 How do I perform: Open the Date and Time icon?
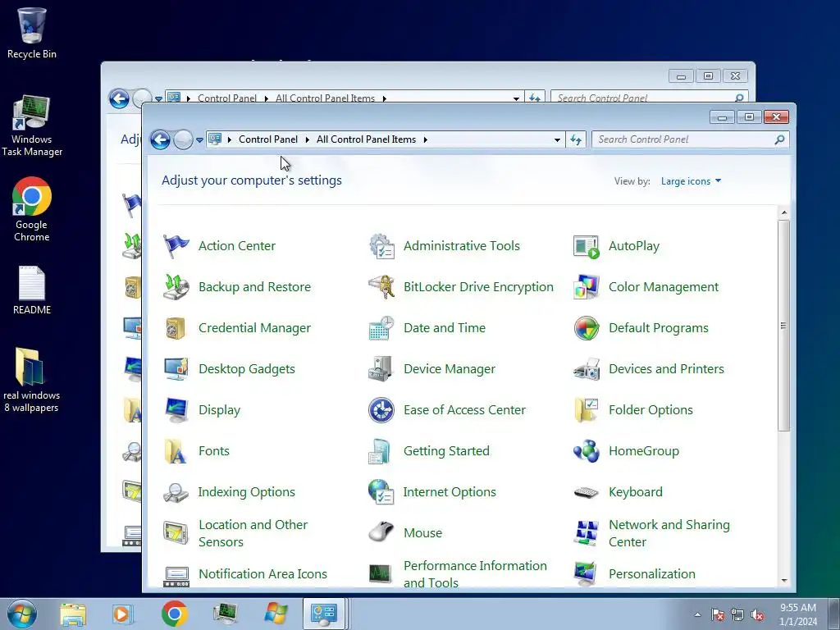(x=381, y=328)
